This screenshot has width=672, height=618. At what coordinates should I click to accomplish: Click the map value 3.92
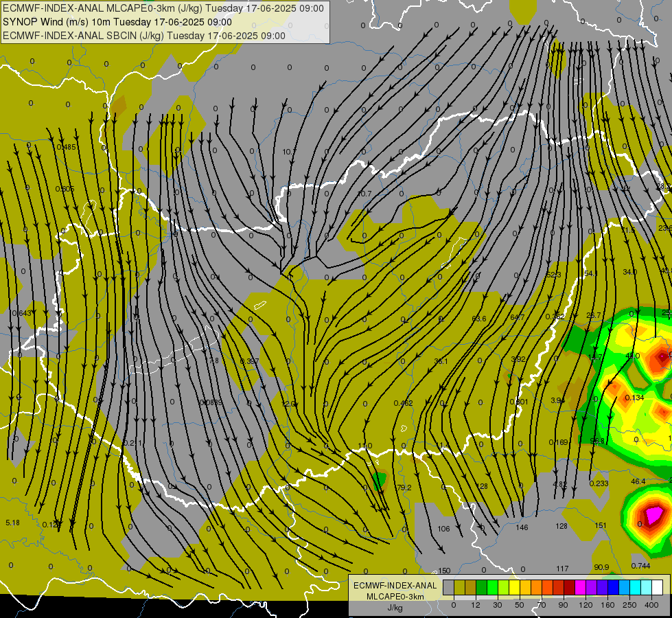[518, 359]
